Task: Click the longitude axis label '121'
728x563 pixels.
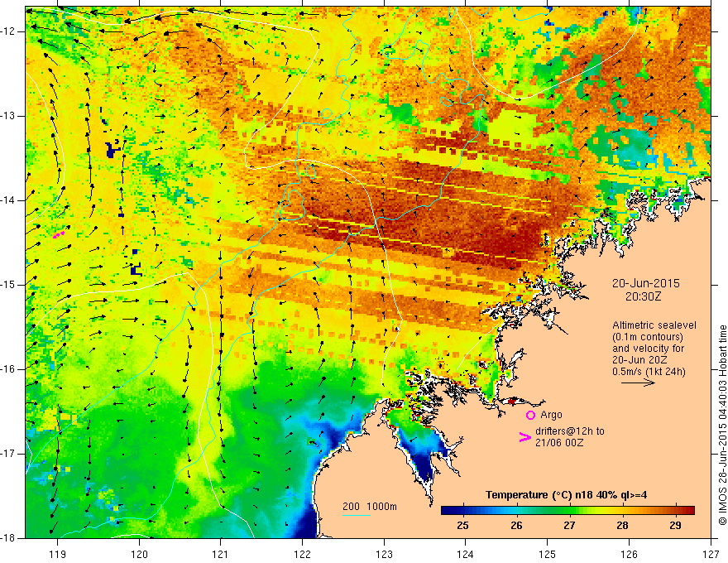Action: [221, 554]
